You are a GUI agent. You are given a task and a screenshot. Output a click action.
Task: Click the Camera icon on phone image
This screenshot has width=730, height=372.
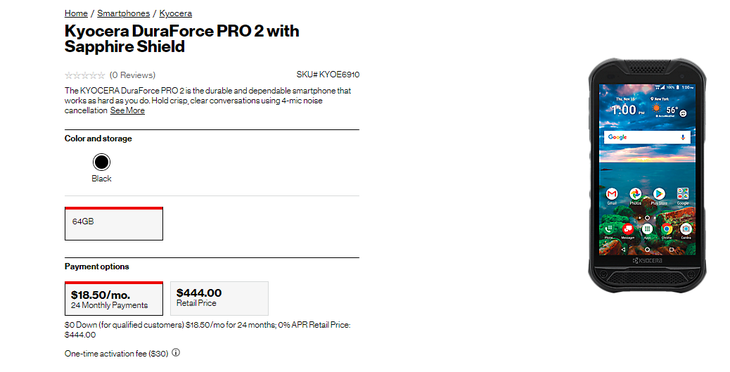click(686, 229)
